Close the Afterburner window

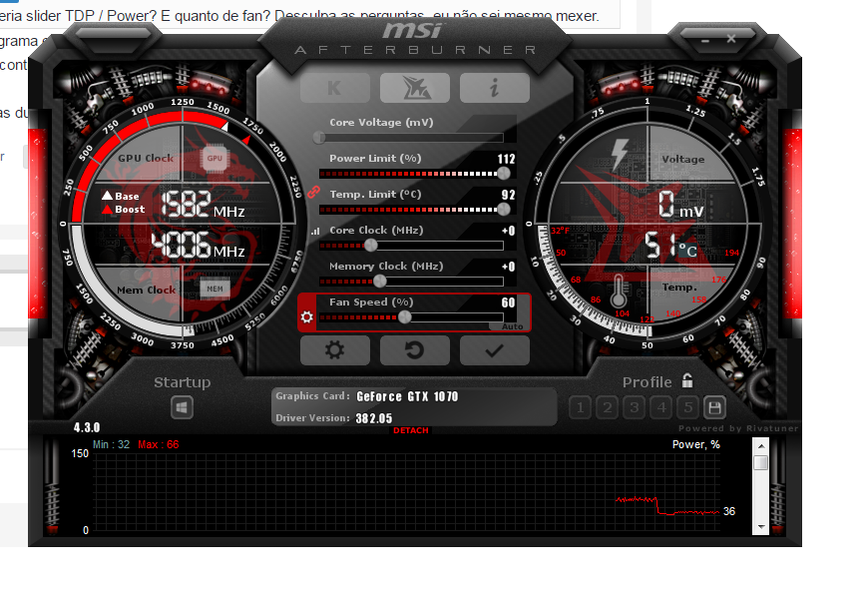(731, 39)
